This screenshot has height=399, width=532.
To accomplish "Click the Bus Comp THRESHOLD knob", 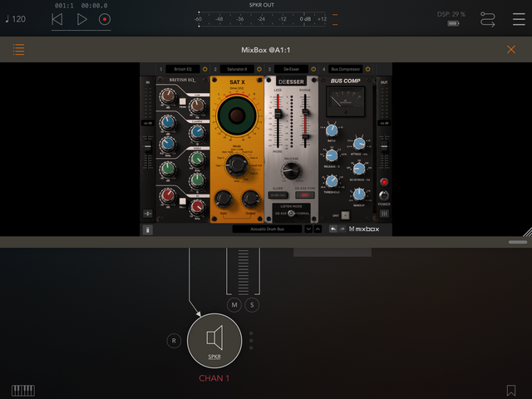I will coord(332,181).
